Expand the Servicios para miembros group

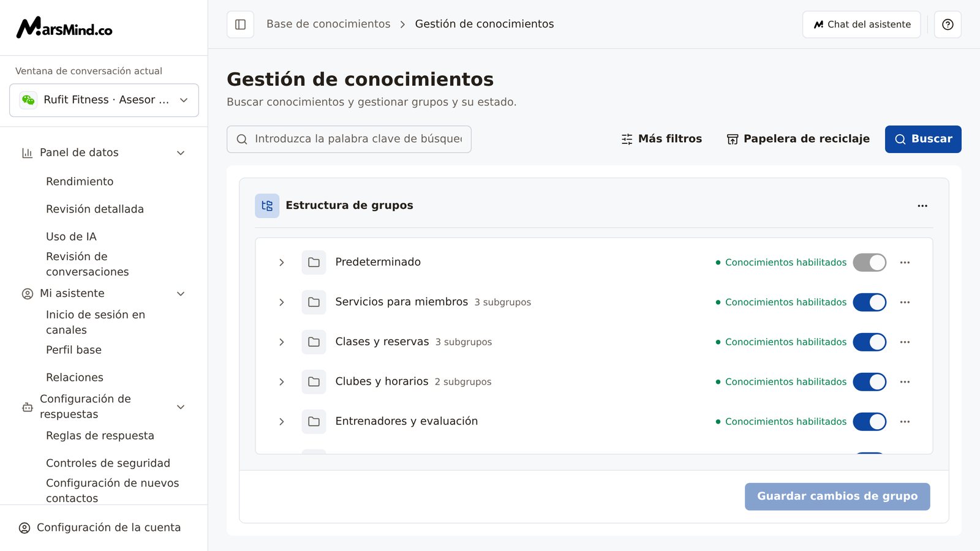(282, 302)
